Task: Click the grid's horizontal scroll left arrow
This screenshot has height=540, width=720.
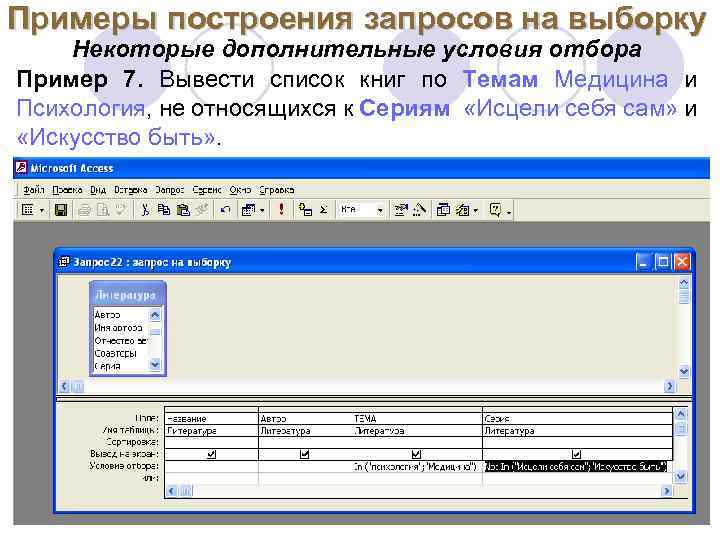Action: [171, 491]
